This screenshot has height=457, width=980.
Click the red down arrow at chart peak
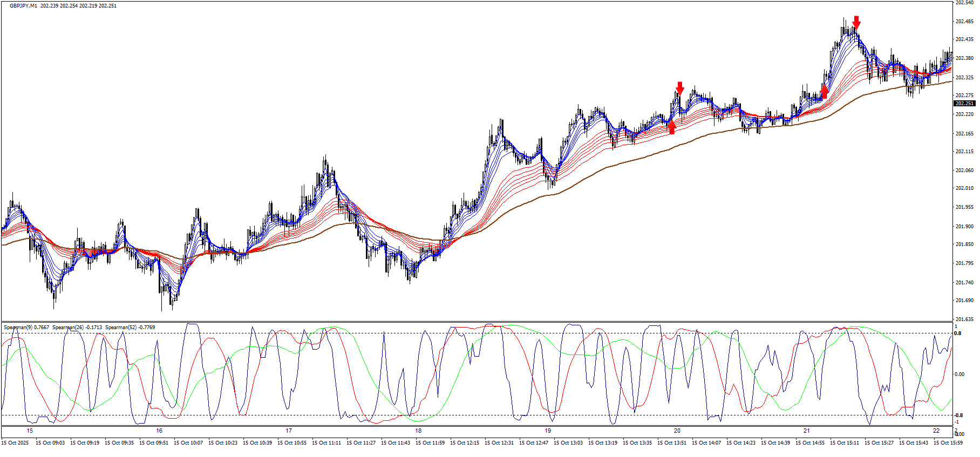tap(856, 23)
